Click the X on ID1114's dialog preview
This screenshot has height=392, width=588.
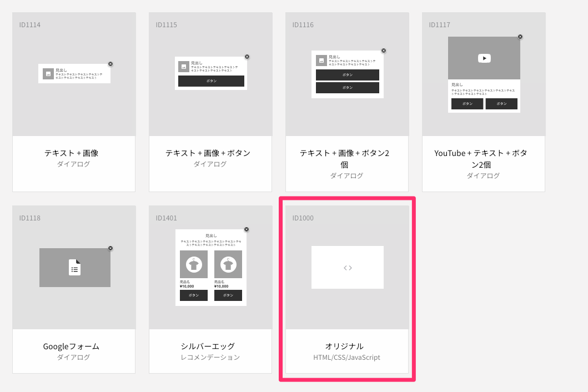pos(110,63)
